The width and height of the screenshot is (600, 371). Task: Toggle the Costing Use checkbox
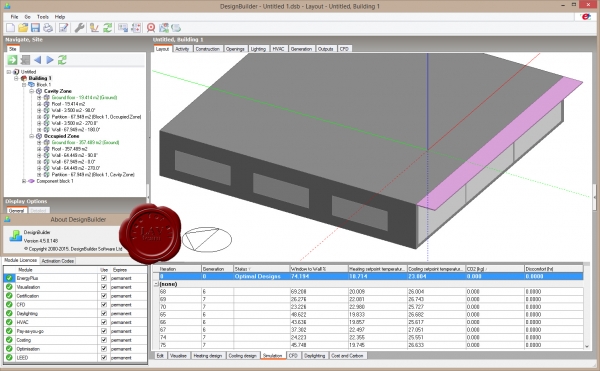(x=104, y=340)
